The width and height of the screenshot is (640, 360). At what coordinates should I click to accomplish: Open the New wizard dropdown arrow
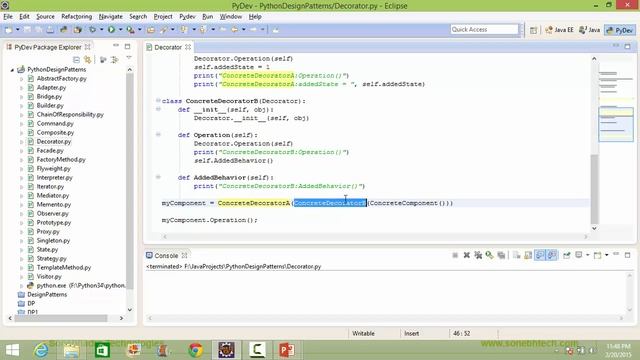pyautogui.click(x=17, y=29)
